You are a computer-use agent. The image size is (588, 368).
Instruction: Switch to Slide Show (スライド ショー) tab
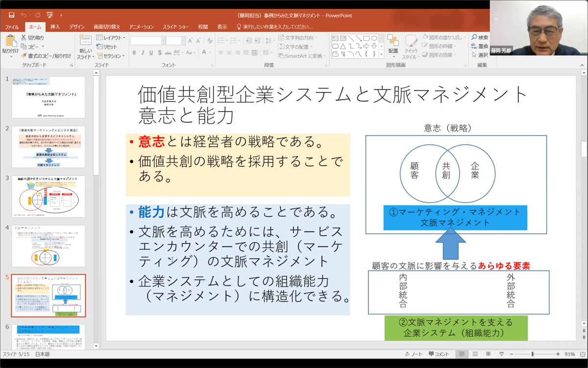click(176, 27)
